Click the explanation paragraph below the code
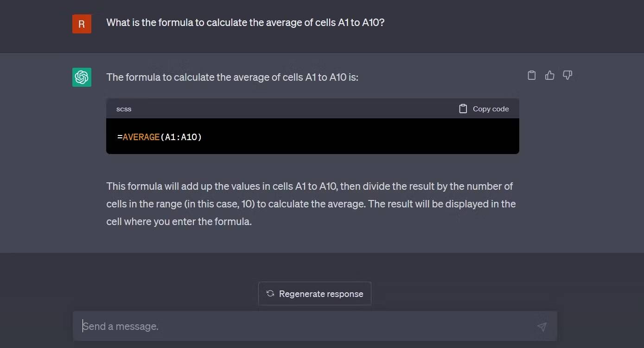The width and height of the screenshot is (644, 348). (311, 204)
